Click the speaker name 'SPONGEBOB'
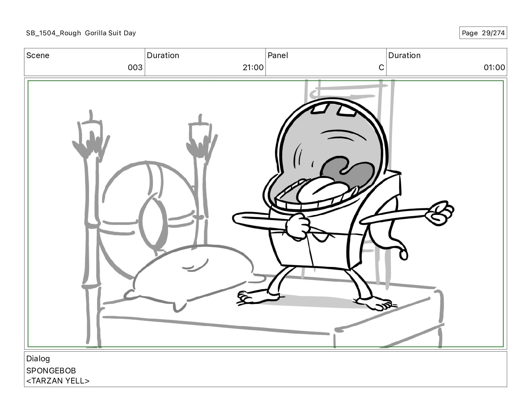The height and width of the screenshot is (411, 532). click(51, 371)
